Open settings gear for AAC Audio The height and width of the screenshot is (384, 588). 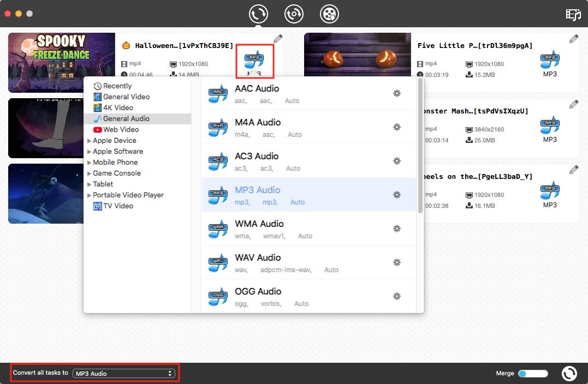pos(397,93)
